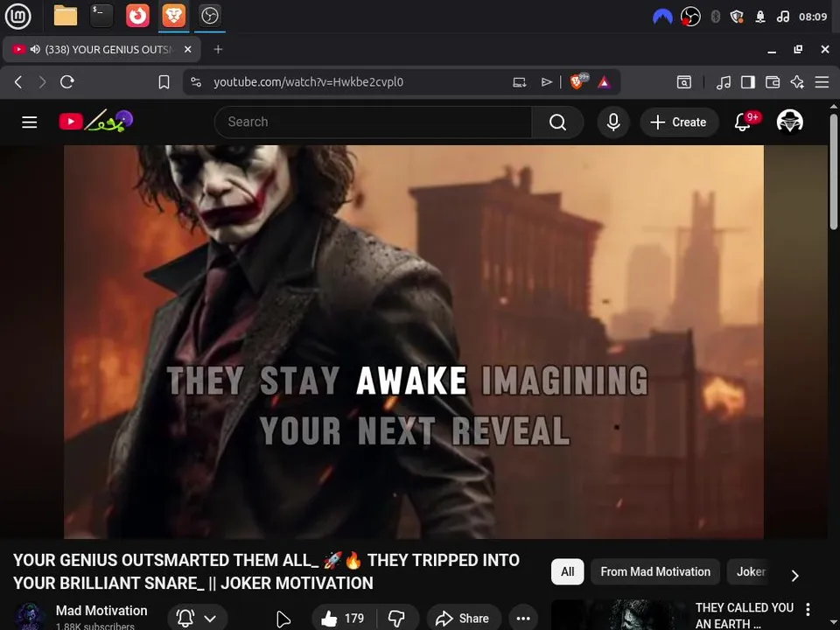Screen dimensions: 840x630
Task: Show next filter chips arrow
Action: (795, 576)
